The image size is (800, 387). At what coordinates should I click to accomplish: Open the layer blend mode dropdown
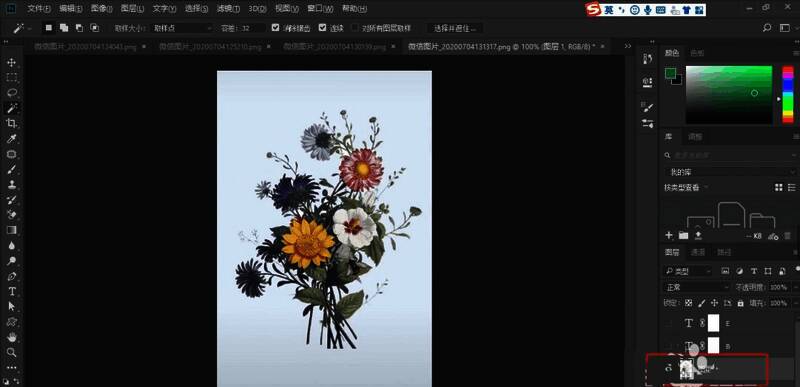click(697, 287)
